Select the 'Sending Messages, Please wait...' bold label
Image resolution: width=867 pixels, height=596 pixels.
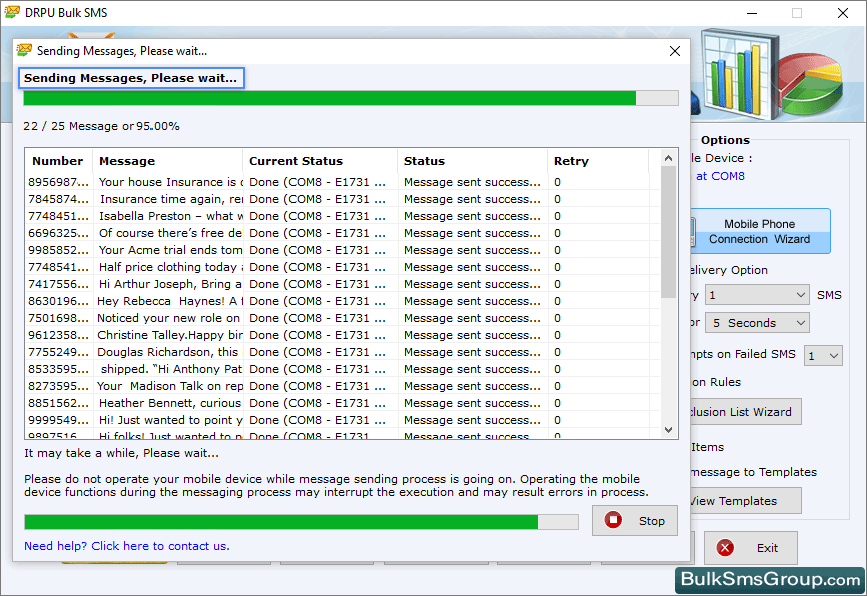pyautogui.click(x=130, y=78)
